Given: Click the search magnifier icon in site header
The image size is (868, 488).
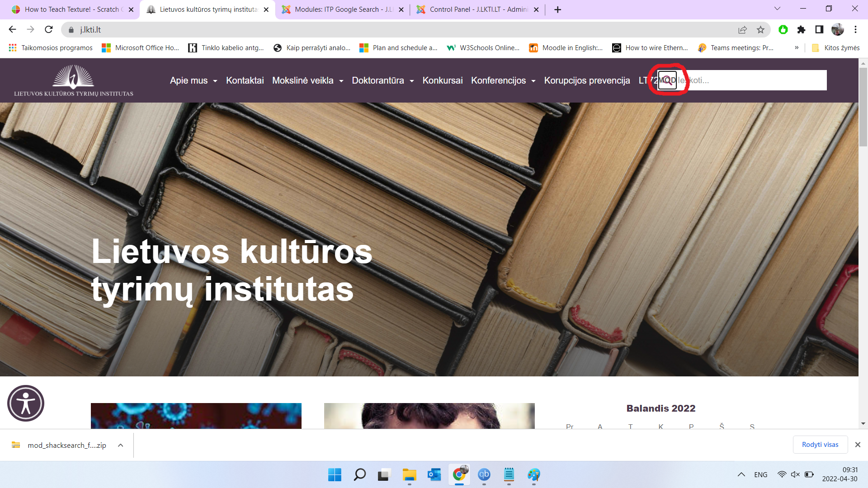Looking at the screenshot, I should pyautogui.click(x=667, y=80).
